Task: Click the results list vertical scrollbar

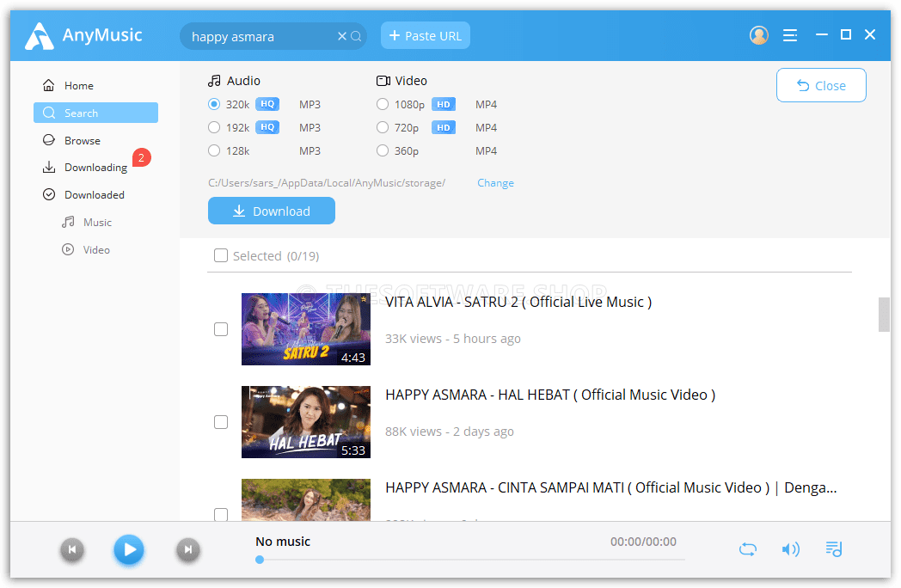Action: pyautogui.click(x=884, y=315)
